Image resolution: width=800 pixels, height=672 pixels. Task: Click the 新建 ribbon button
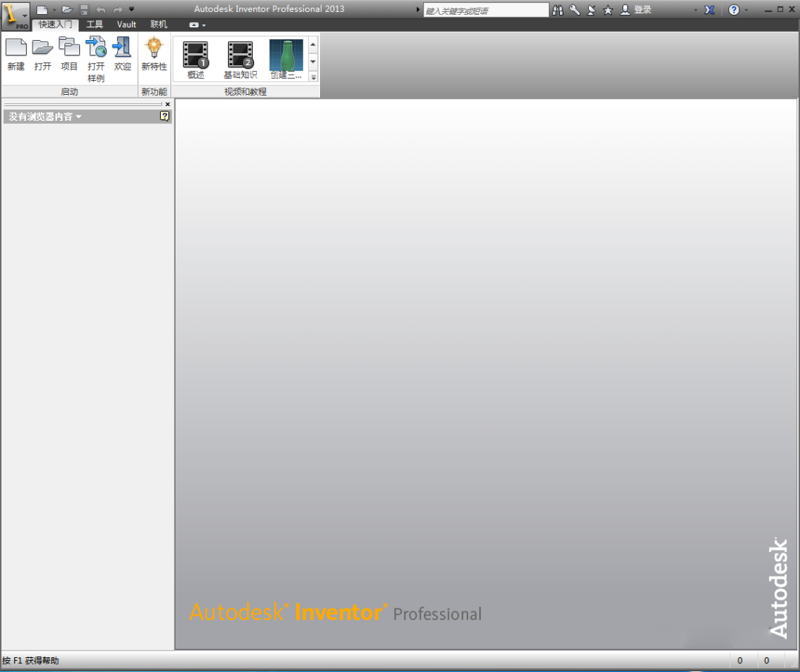16,55
